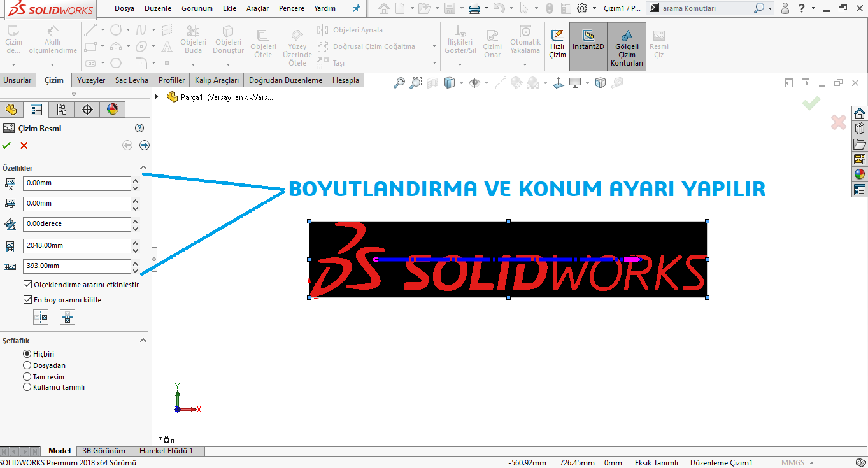This screenshot has width=868, height=468.
Task: Expand the Parça1 feature tree node
Action: pyautogui.click(x=157, y=97)
